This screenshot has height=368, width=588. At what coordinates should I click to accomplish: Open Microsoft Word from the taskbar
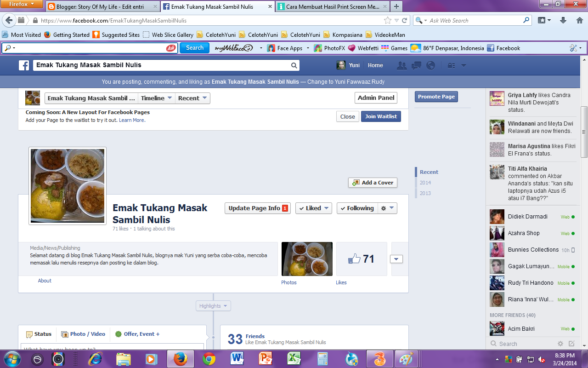pyautogui.click(x=237, y=358)
